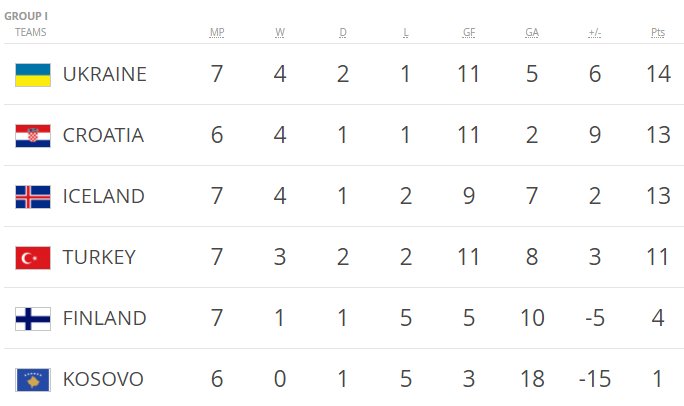Click the GA column header
This screenshot has width=684, height=406.
click(532, 32)
